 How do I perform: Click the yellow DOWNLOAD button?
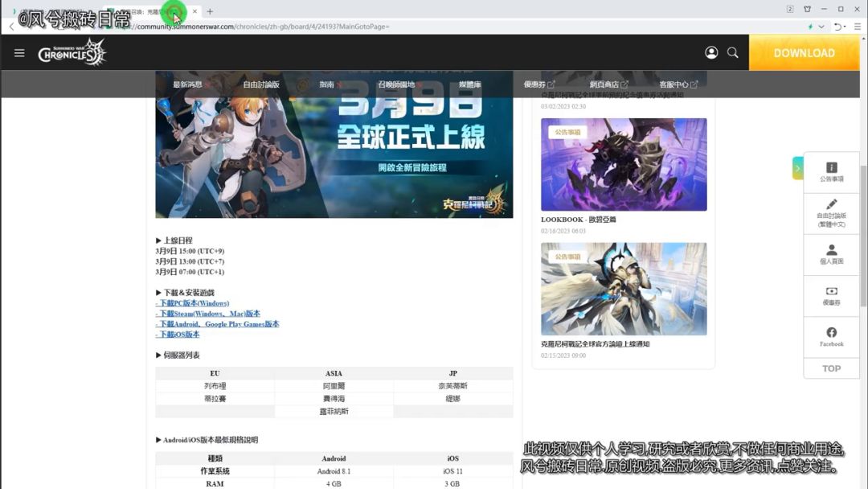tap(804, 53)
